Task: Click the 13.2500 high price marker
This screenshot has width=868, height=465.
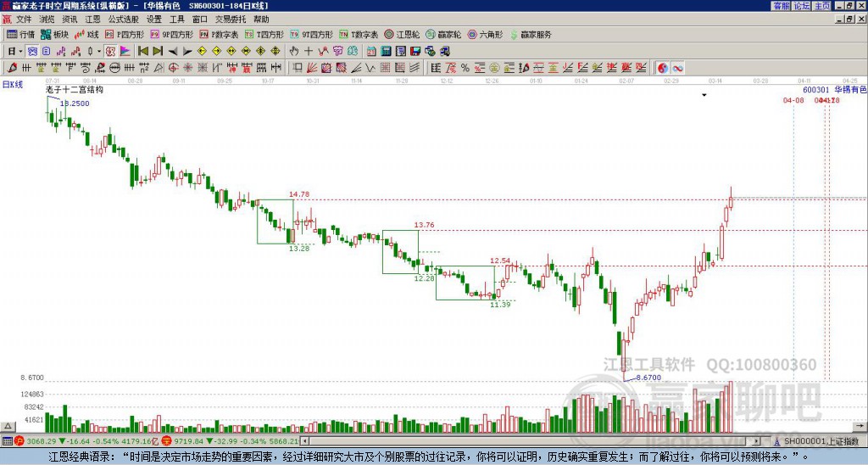Action: [x=74, y=103]
